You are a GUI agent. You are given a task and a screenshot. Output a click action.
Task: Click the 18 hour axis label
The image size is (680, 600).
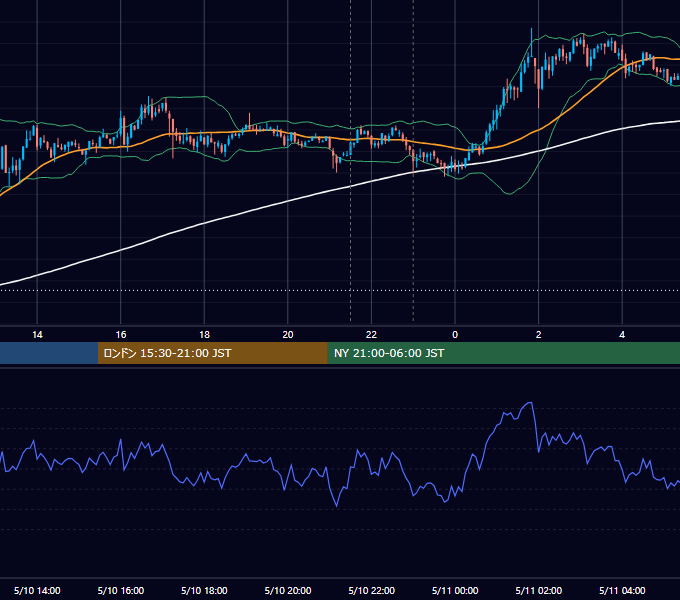tap(204, 335)
